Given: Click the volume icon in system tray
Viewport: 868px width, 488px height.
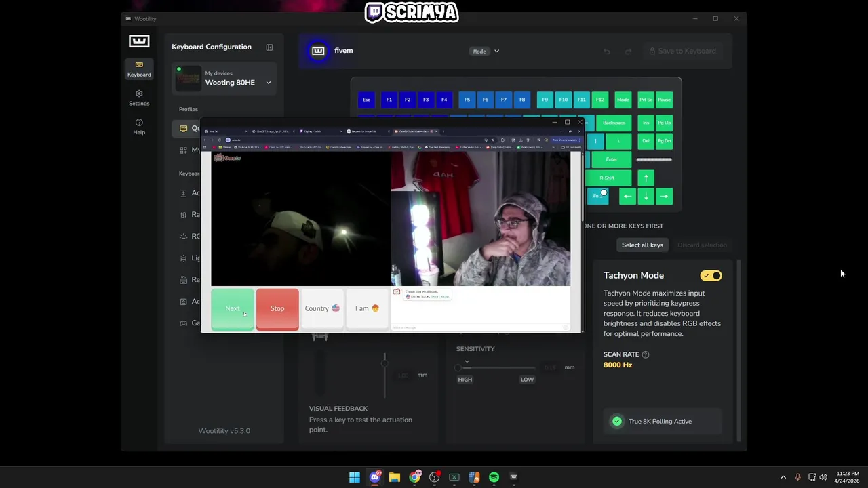Looking at the screenshot, I should point(824,477).
